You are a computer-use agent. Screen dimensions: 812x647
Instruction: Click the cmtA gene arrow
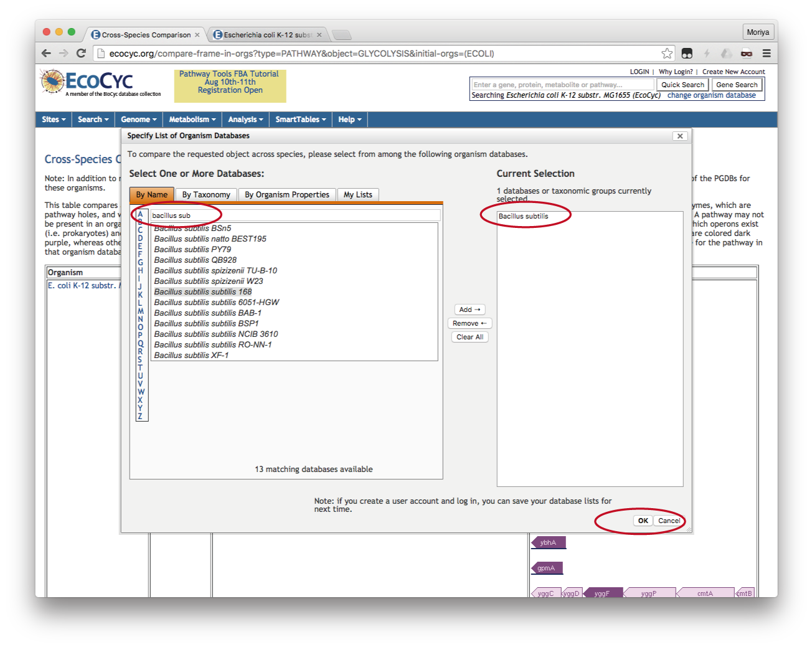[x=705, y=593]
